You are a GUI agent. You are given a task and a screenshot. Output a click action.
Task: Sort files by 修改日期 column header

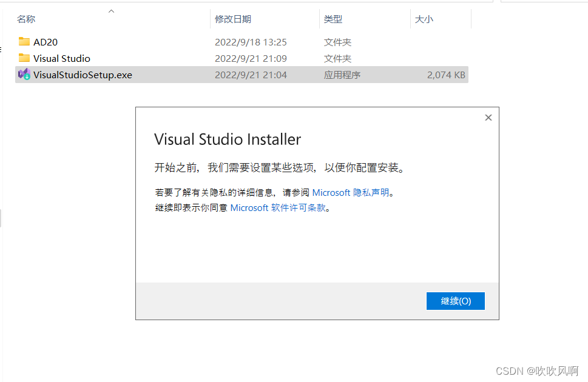pos(233,19)
